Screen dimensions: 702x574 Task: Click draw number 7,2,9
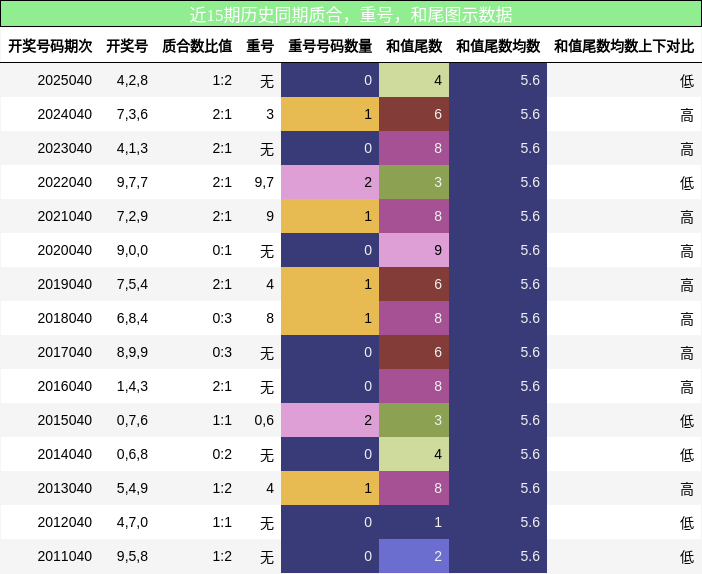tap(132, 216)
